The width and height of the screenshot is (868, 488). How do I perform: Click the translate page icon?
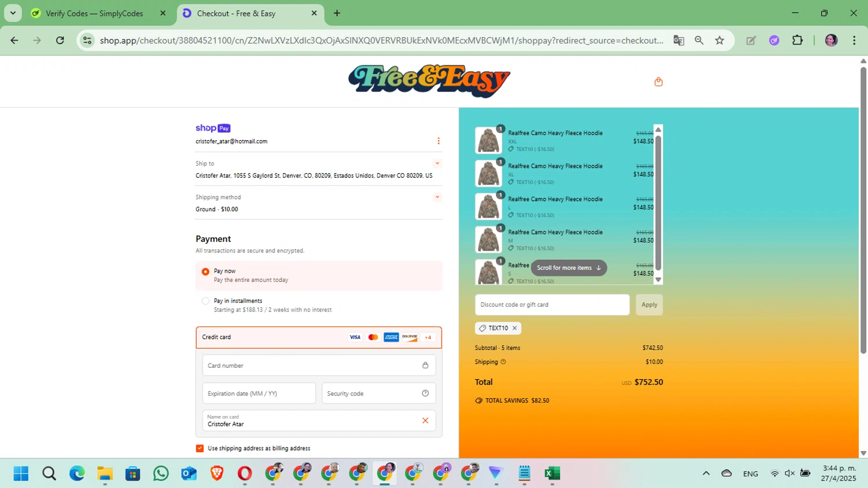[679, 40]
